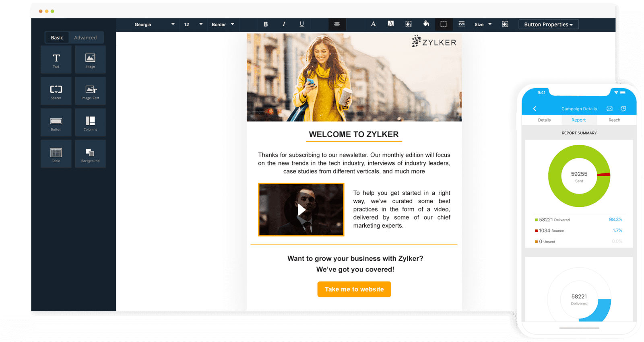
Task: Click the background fill frame icon left of paint bucket
Action: (x=409, y=24)
